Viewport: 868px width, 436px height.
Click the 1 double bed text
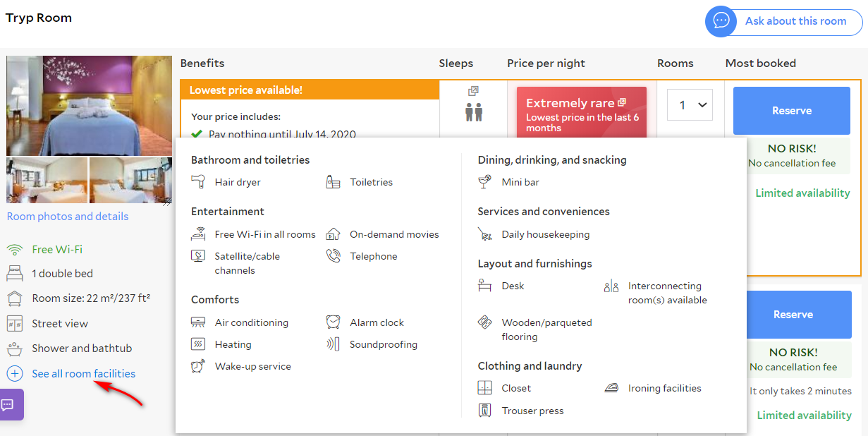(63, 274)
